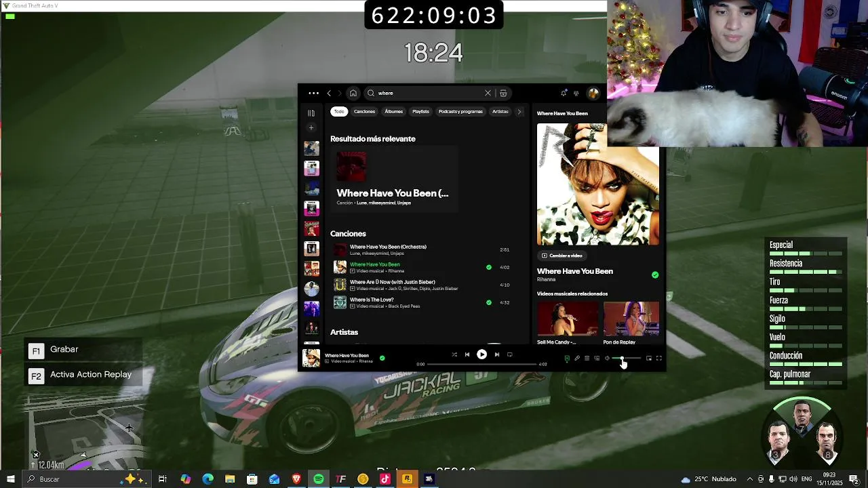Select the Podcasts y programas filter

coord(460,111)
